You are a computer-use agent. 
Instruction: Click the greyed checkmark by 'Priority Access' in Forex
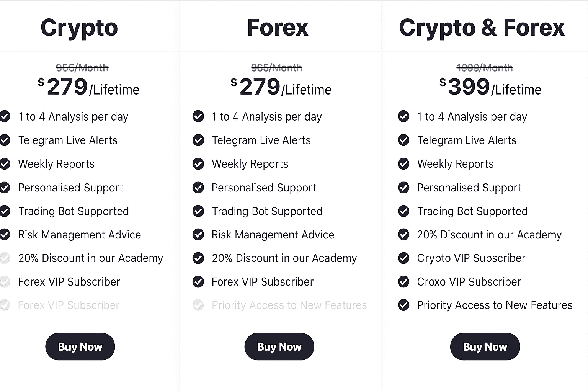(x=198, y=305)
